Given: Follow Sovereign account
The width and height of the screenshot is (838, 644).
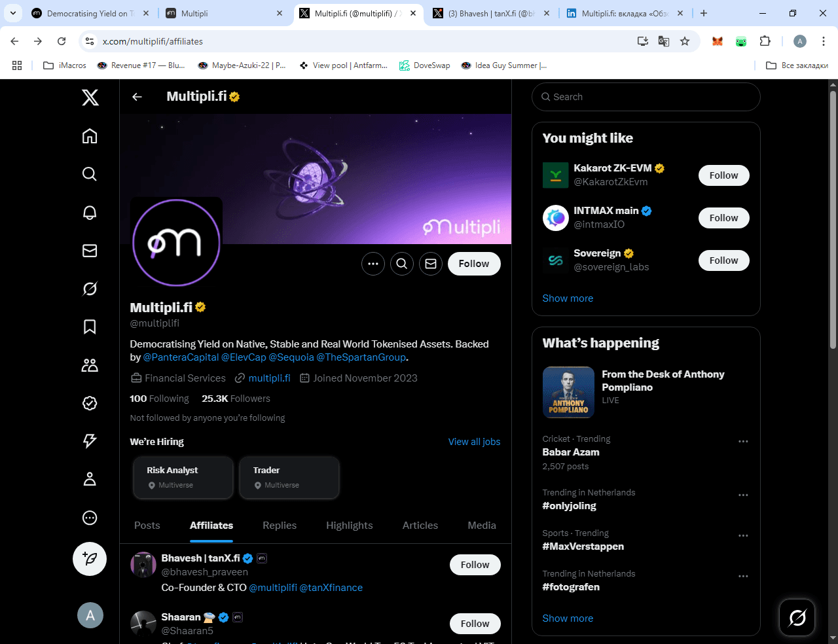Looking at the screenshot, I should click(723, 260).
